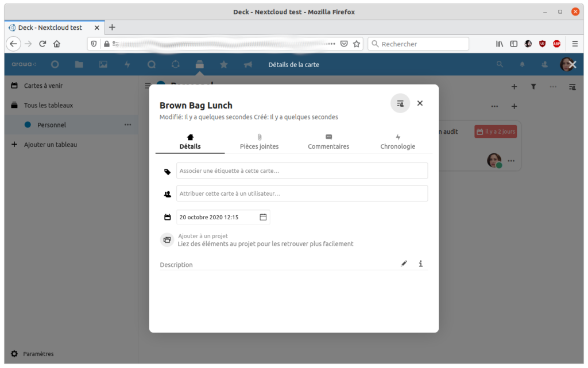The image size is (588, 368).
Task: Switch to Pièces jointes tab
Action: coord(259,142)
